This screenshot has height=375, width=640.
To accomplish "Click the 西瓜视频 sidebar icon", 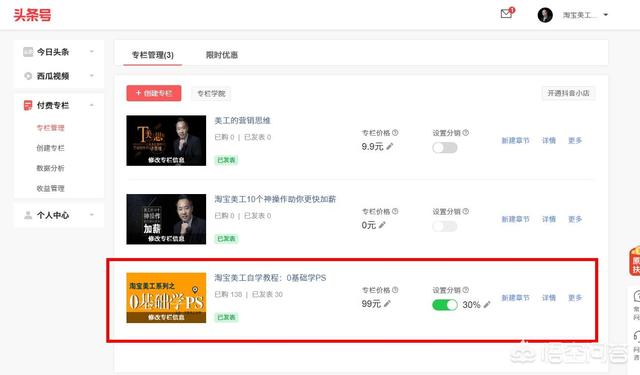I will [x=28, y=76].
